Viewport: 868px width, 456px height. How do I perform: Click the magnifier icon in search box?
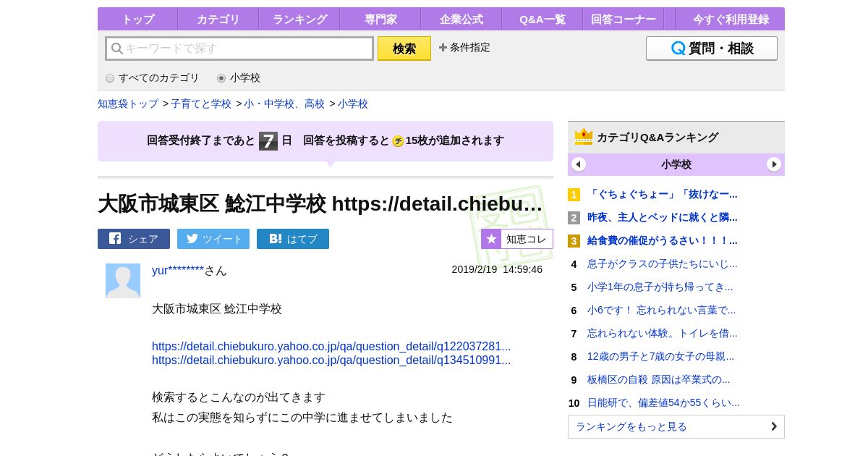(x=116, y=48)
